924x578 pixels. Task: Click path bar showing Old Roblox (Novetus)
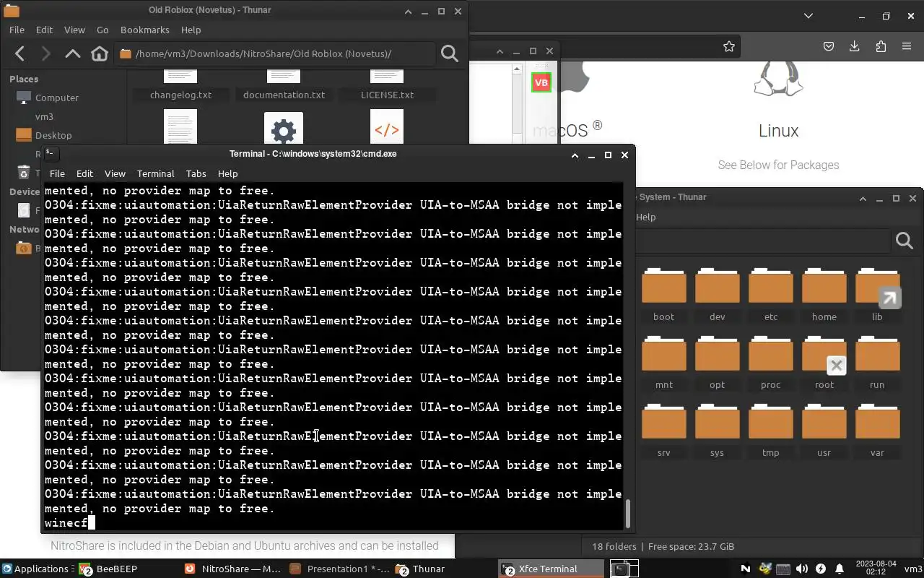coord(276,53)
